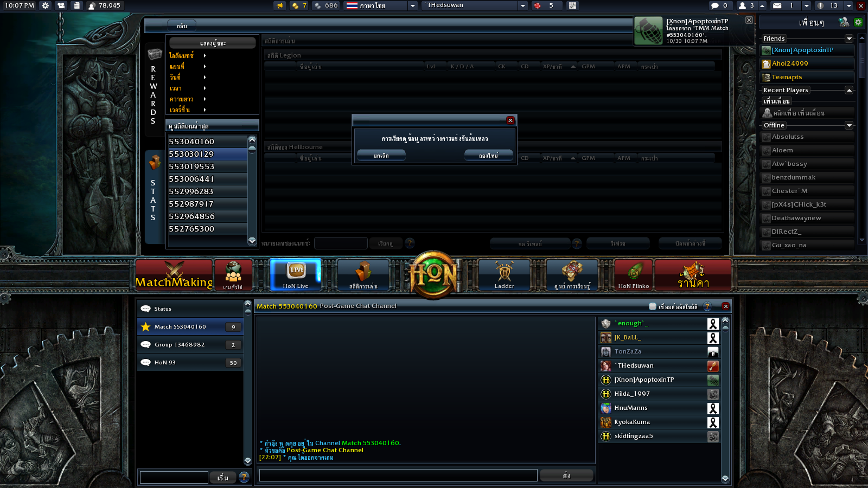Image resolution: width=868 pixels, height=488 pixels.
Task: Open the friends person icon in top bar
Action: [x=742, y=5]
